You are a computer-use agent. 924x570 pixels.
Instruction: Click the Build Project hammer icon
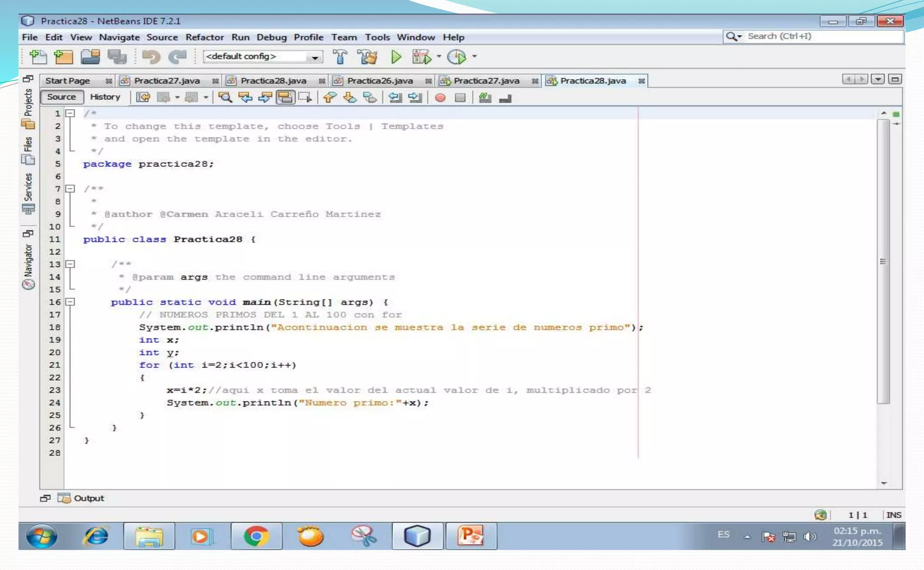(x=340, y=57)
